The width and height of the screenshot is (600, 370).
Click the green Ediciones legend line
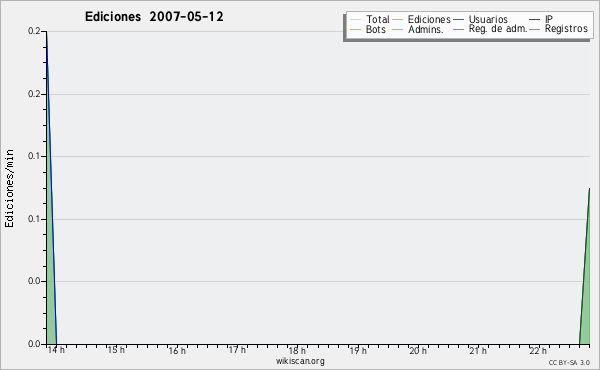tap(398, 20)
